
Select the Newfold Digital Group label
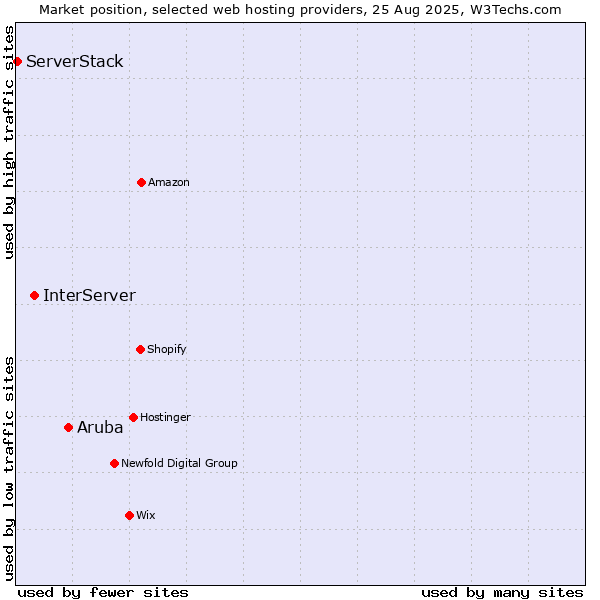point(179,463)
